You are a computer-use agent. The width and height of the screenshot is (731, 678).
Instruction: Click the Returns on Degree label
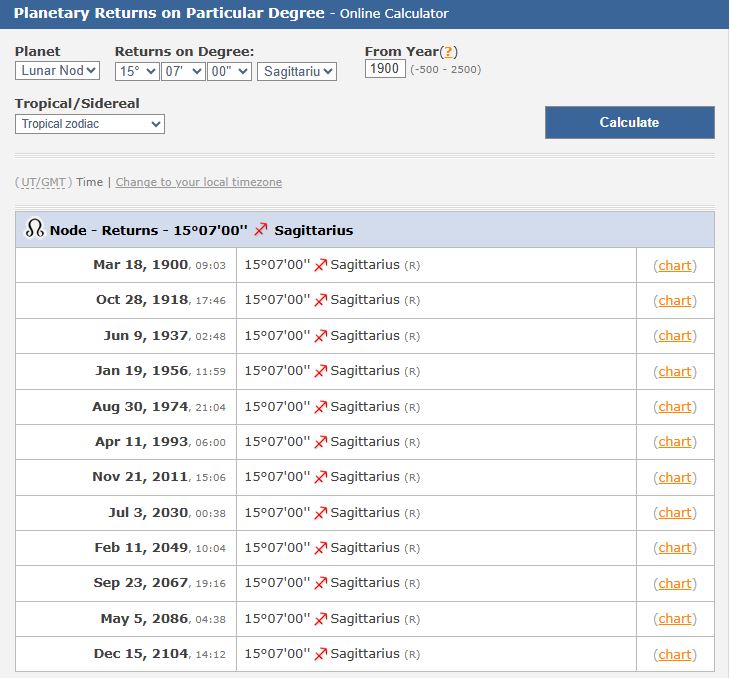[x=185, y=51]
